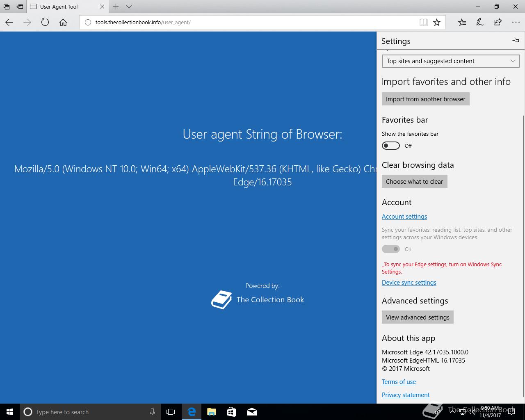The image size is (525, 420).
Task: Open the home page
Action: (x=63, y=22)
